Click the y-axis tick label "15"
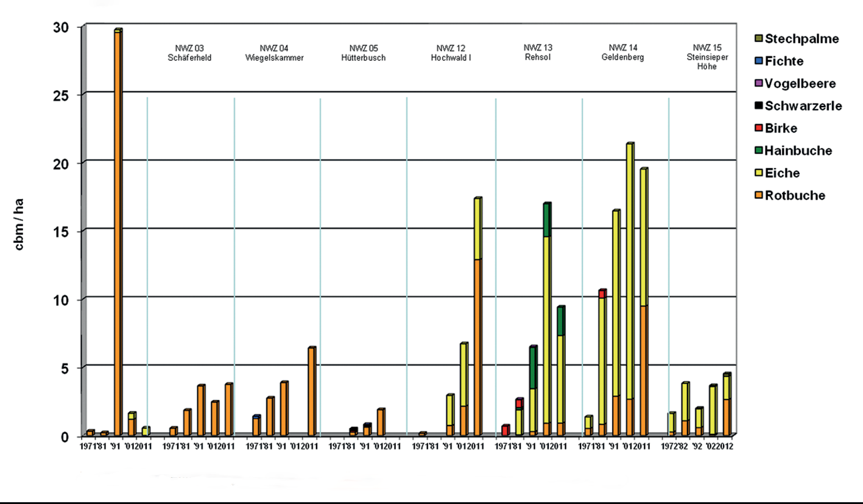This screenshot has height=504, width=863. 60,232
